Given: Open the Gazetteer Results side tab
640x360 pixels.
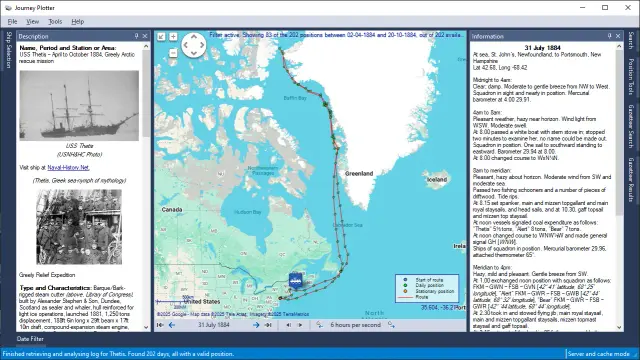Looking at the screenshot, I should coord(631,179).
